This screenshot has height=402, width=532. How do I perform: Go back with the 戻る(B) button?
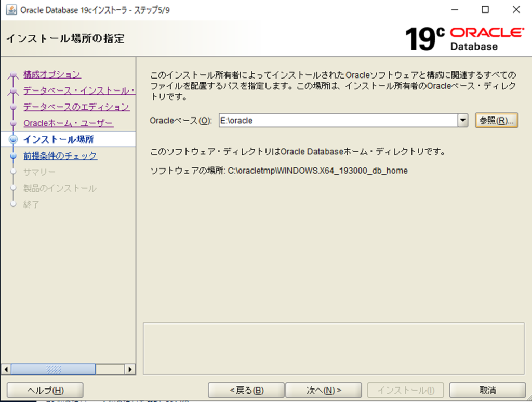(x=246, y=390)
